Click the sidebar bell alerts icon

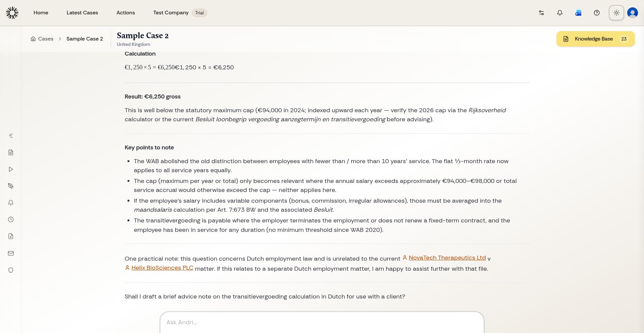[11, 203]
